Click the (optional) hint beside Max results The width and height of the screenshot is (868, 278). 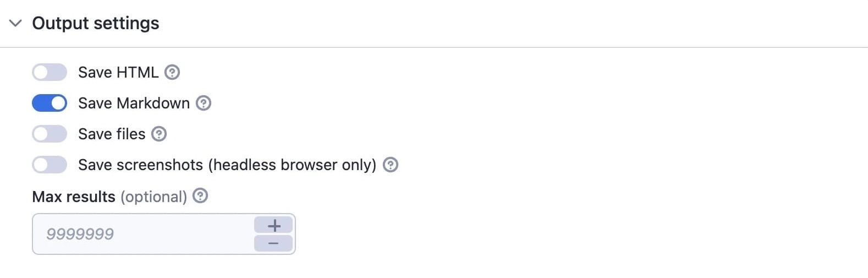153,197
